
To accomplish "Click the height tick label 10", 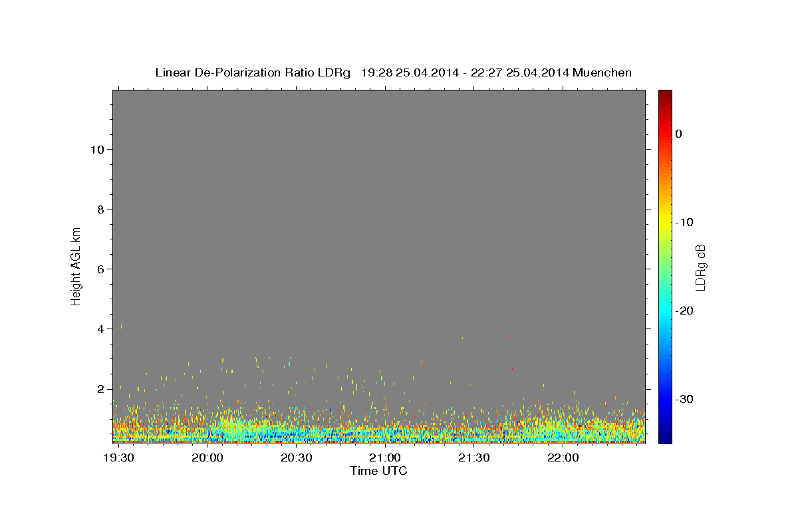I will point(97,150).
